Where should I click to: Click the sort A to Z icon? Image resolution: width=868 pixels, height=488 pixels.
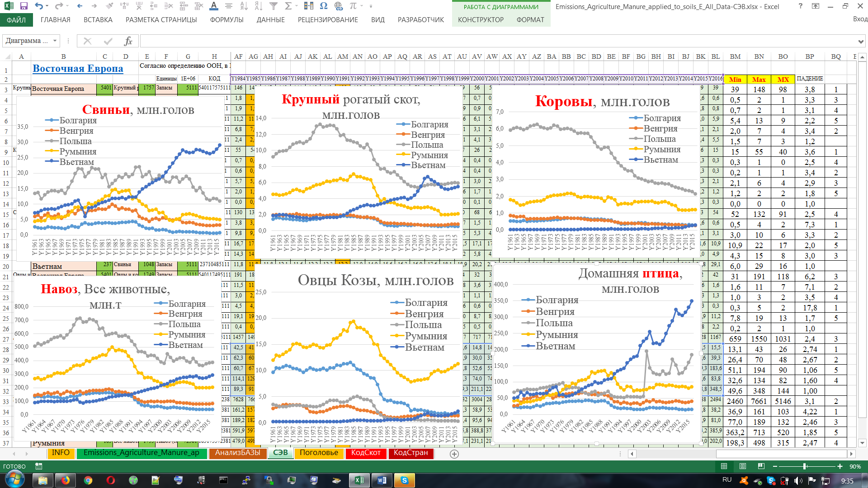click(244, 6)
